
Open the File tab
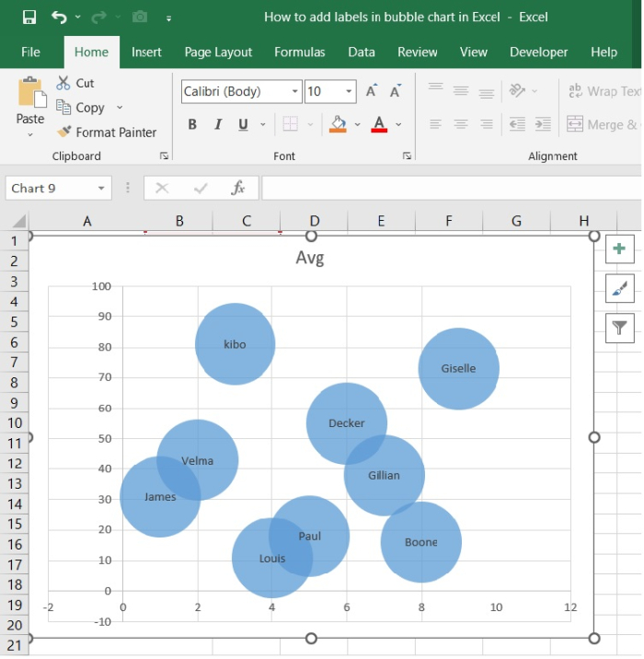(x=30, y=52)
